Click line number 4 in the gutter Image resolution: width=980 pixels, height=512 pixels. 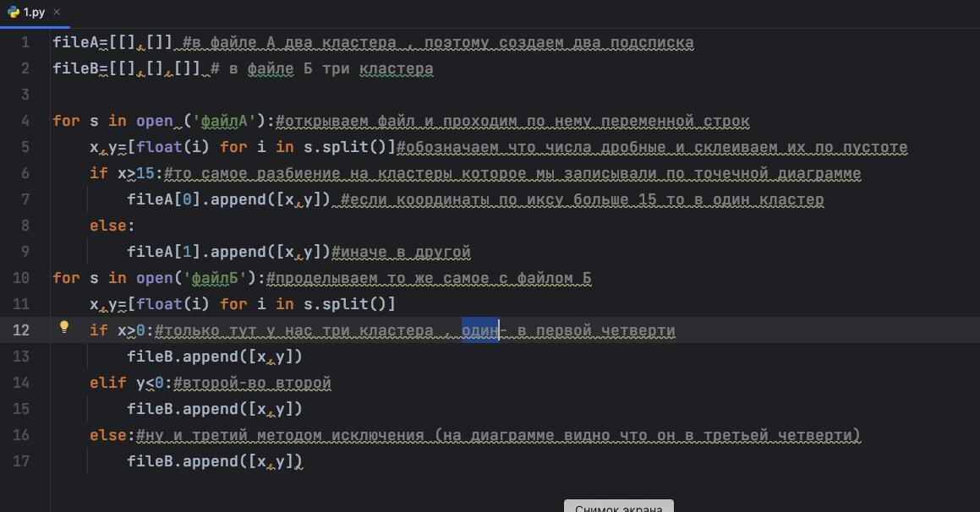pyautogui.click(x=25, y=121)
